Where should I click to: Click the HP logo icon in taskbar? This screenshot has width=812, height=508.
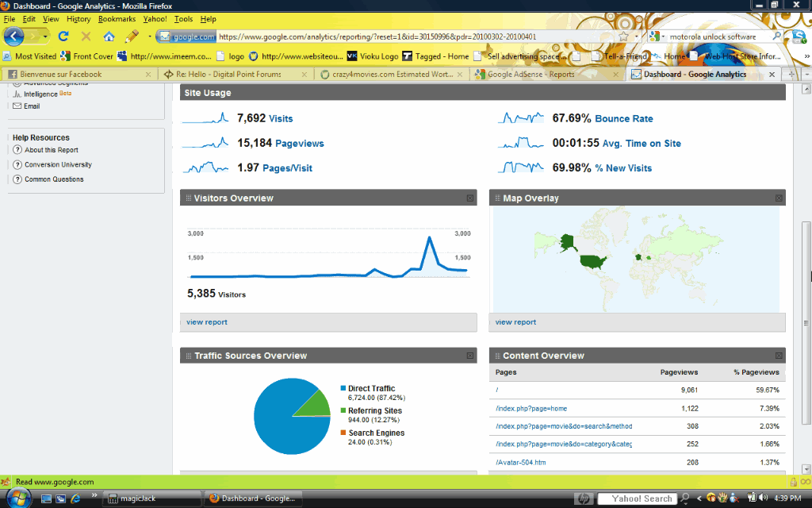click(583, 498)
